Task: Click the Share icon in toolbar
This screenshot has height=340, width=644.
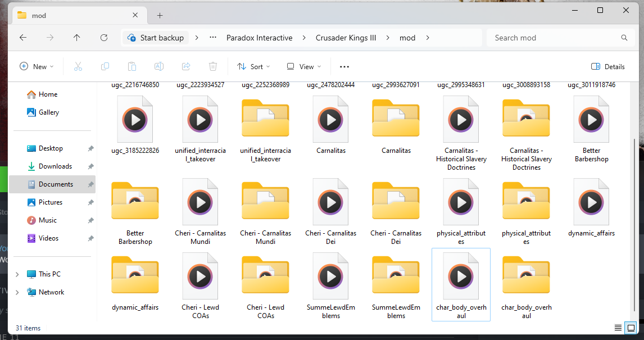Action: pos(186,66)
